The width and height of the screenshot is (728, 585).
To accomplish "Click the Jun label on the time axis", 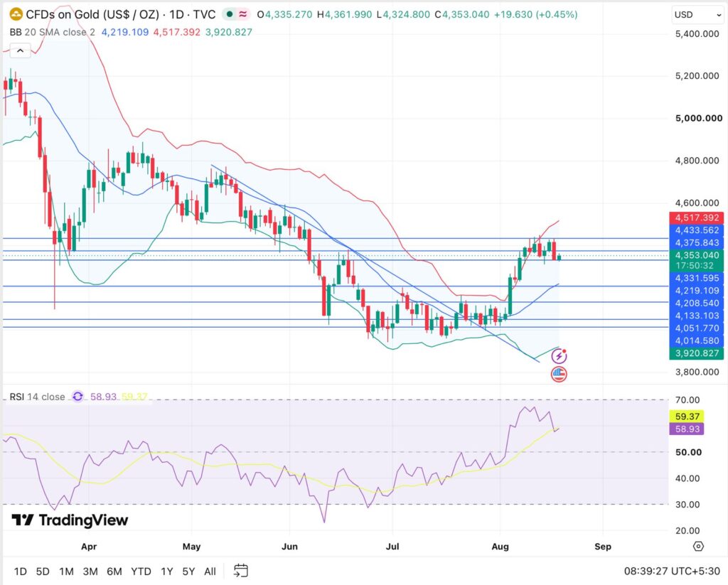I will [289, 547].
